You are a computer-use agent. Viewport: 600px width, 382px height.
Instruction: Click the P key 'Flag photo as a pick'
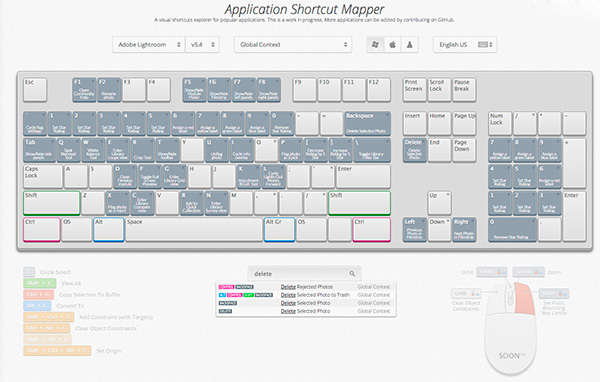click(x=291, y=150)
